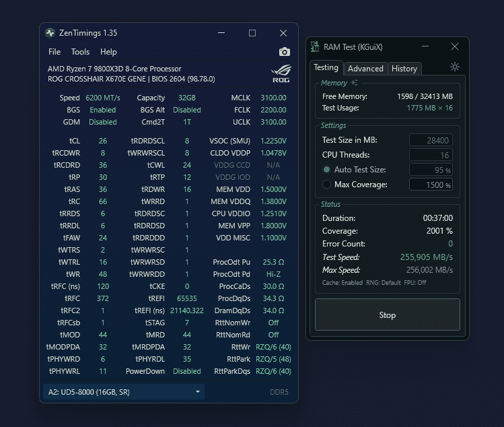Click the PowerDown value Disabled
Screen dimensions: 504x427
point(187,371)
